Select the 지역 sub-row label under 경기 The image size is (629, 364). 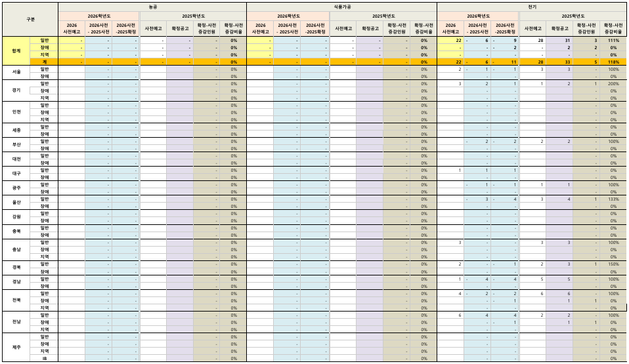(x=44, y=98)
